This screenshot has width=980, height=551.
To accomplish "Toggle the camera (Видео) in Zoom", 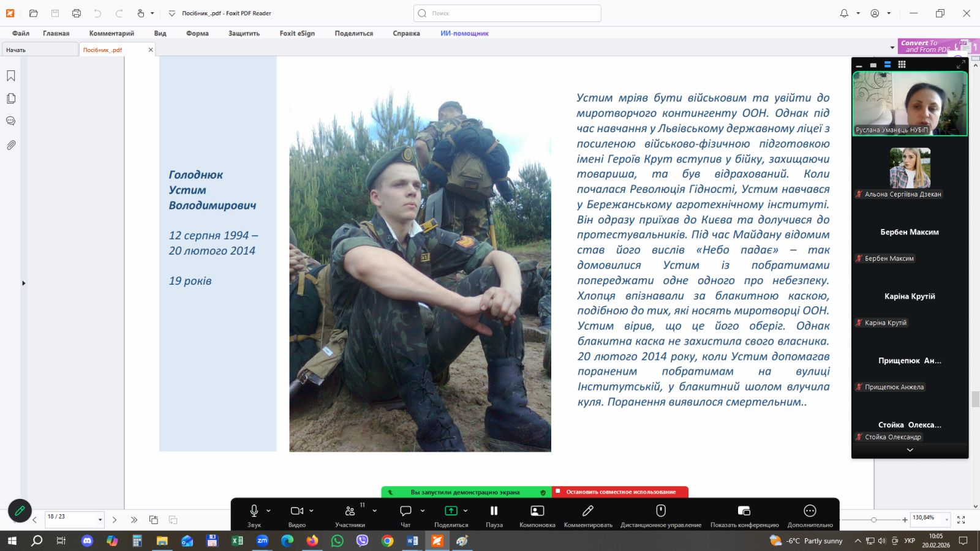I will 297,515.
